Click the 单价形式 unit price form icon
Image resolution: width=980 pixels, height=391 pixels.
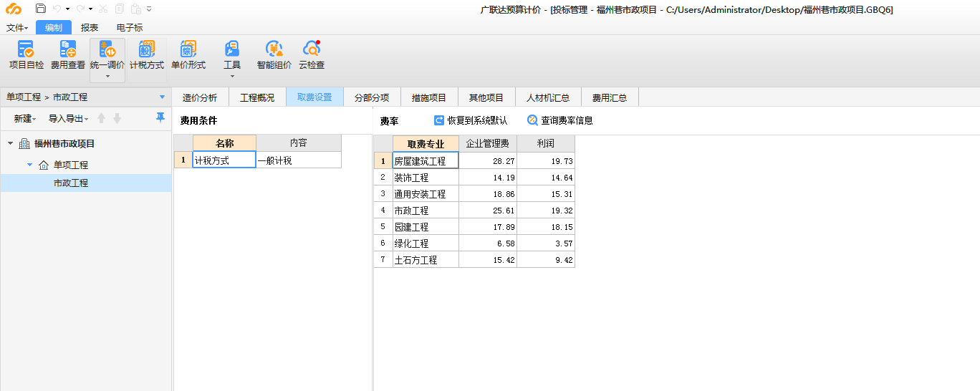pyautogui.click(x=188, y=49)
